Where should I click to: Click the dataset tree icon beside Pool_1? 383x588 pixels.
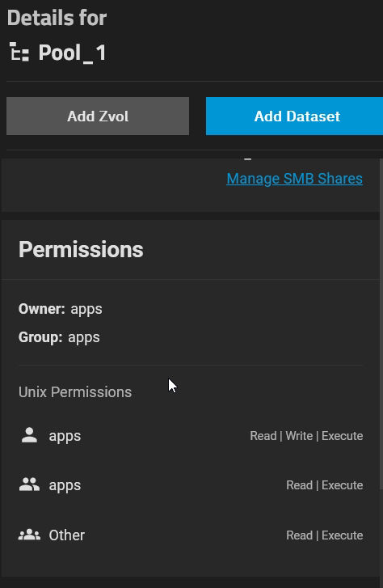(19, 52)
